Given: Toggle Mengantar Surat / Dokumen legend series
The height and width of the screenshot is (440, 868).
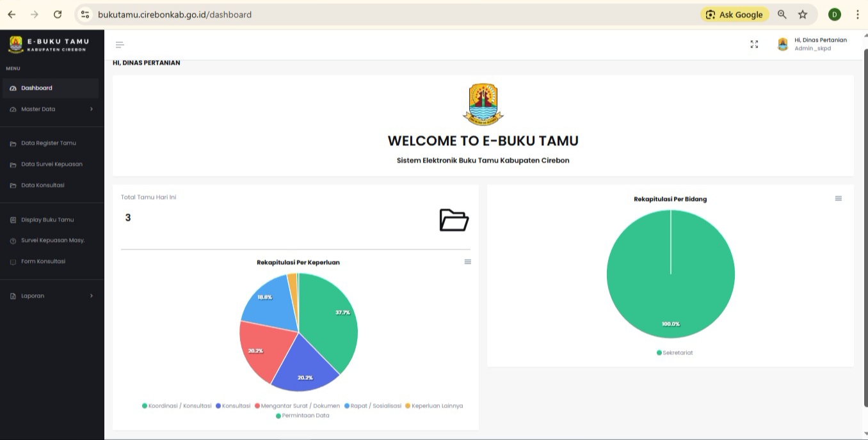Looking at the screenshot, I should pos(300,405).
